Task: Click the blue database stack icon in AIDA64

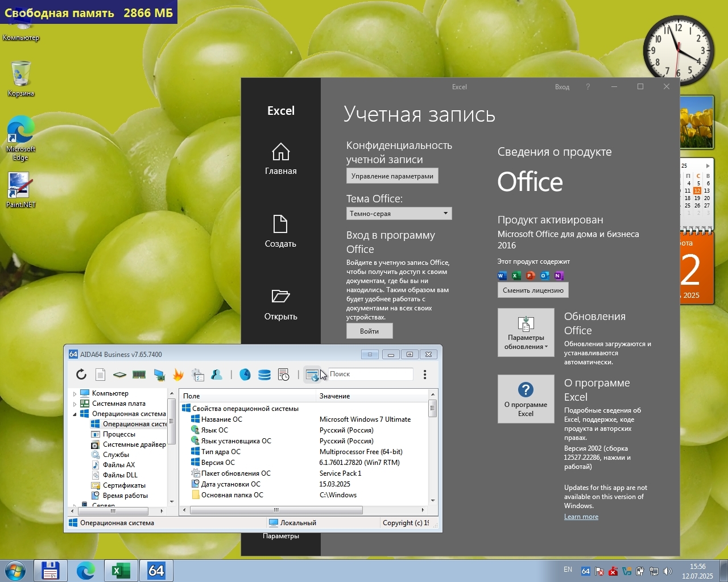Action: [x=264, y=374]
